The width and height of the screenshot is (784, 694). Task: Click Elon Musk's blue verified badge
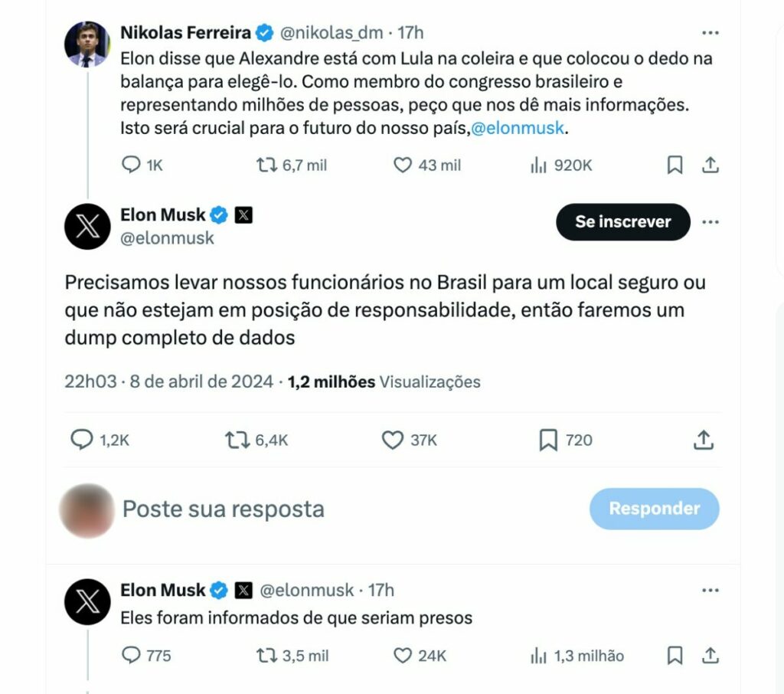pos(220,214)
